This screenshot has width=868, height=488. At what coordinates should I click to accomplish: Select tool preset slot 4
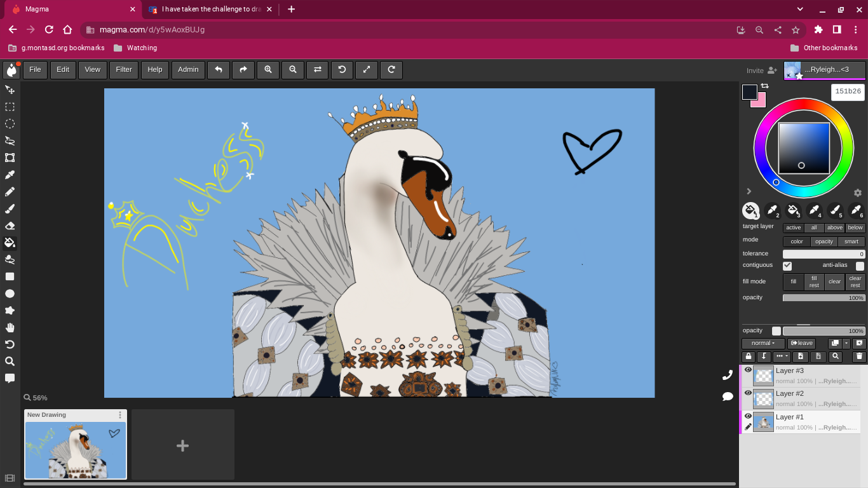click(814, 210)
